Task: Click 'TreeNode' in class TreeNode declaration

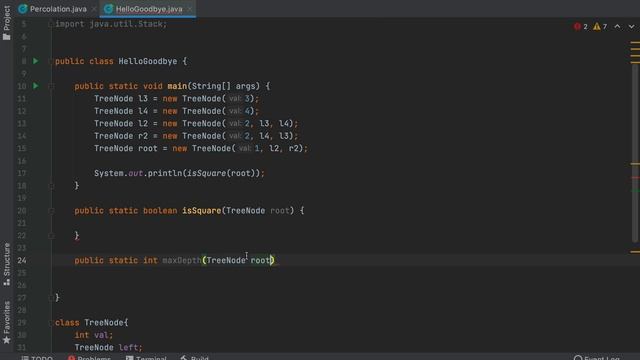Action: point(104,322)
